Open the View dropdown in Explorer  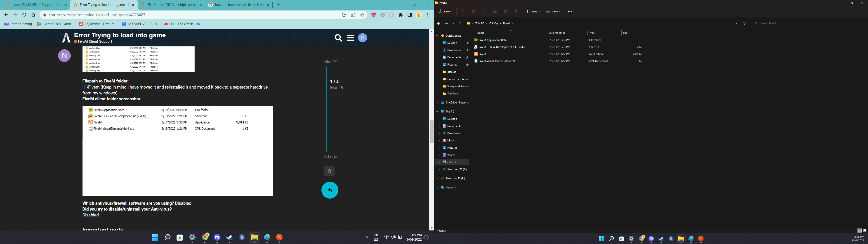click(554, 12)
